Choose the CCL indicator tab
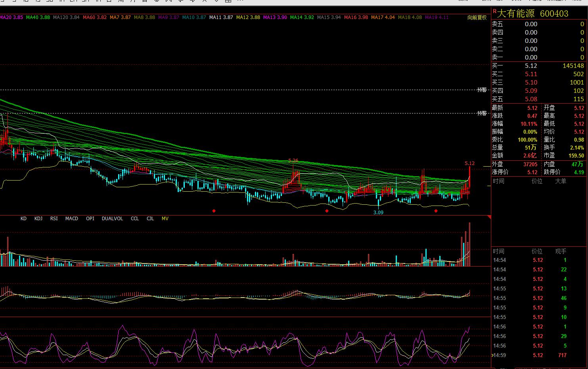Screen dimensions: 588x369 click(135, 219)
